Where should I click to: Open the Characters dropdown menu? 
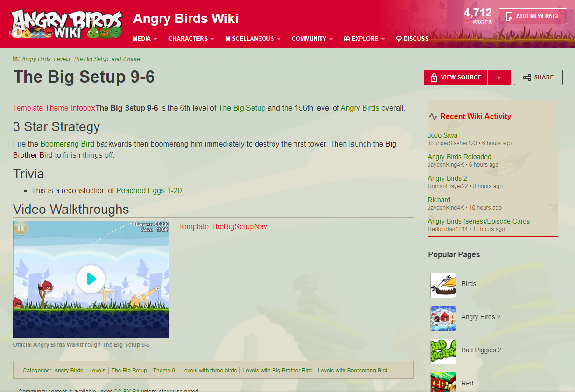point(191,39)
